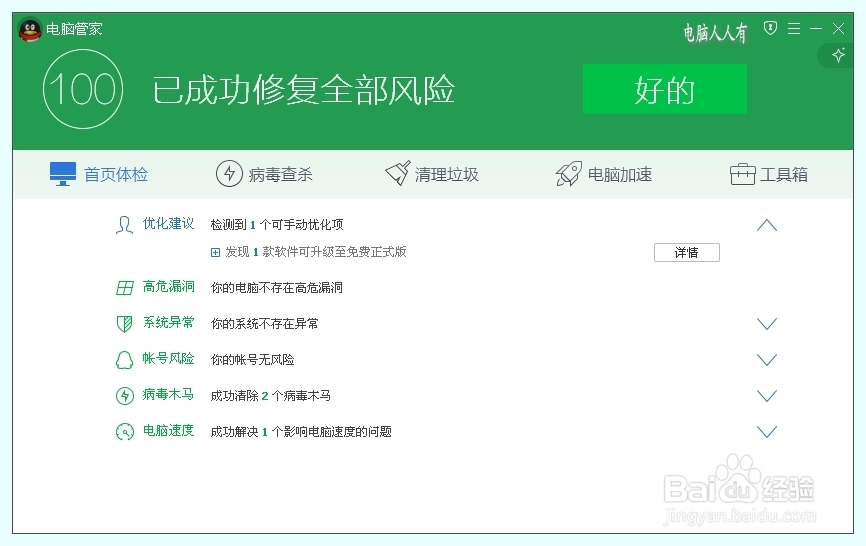The width and height of the screenshot is (866, 546).
Task: Click the toolbox icon for 工具箱
Action: [742, 174]
